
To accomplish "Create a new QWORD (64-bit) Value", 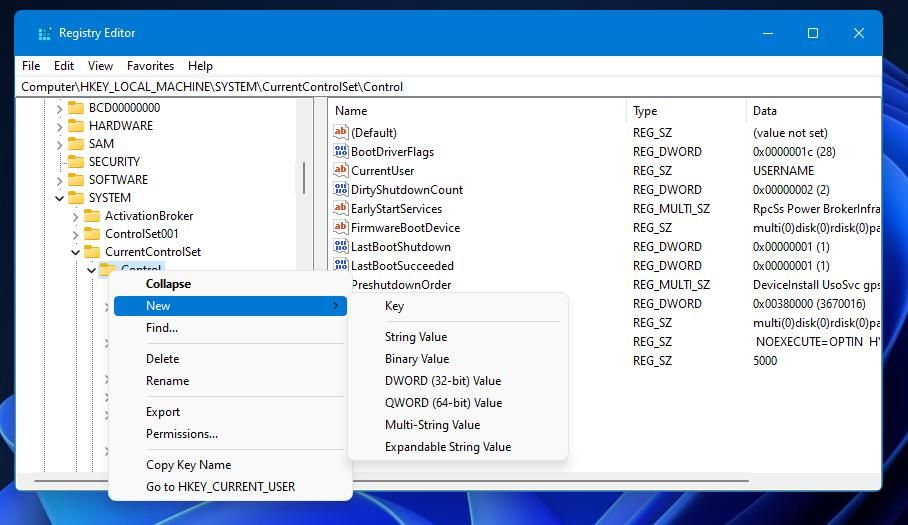I will click(458, 403).
